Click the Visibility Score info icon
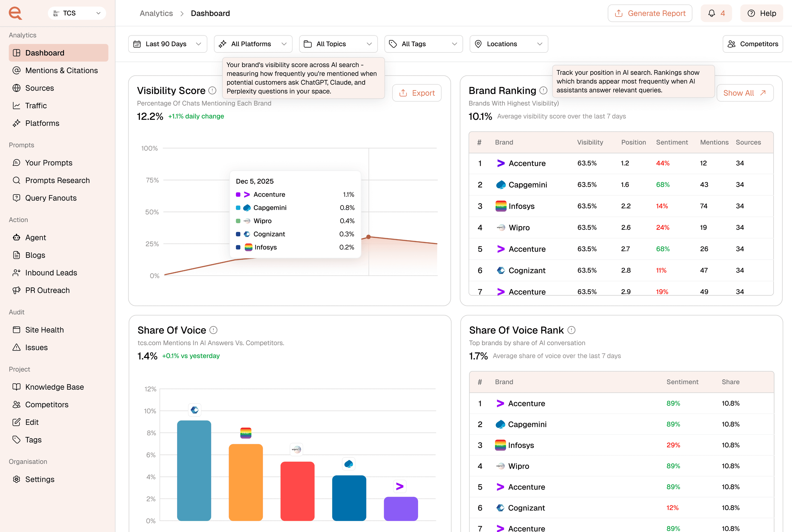 click(212, 90)
